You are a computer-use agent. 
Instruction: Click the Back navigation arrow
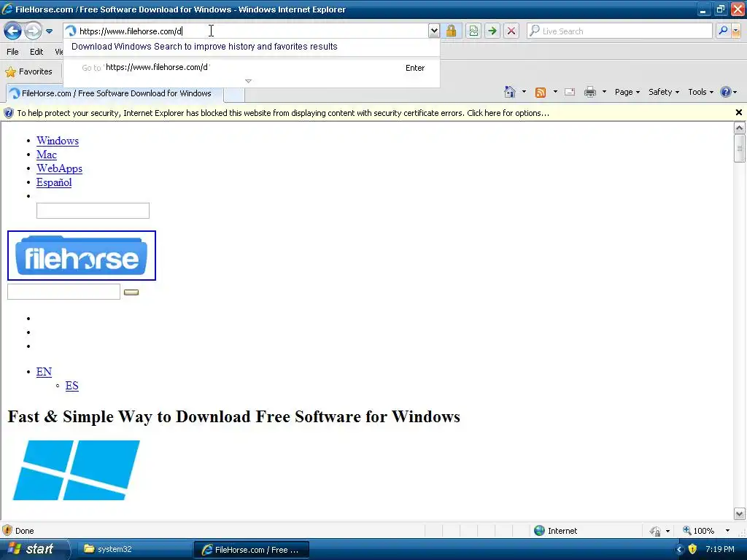(13, 31)
